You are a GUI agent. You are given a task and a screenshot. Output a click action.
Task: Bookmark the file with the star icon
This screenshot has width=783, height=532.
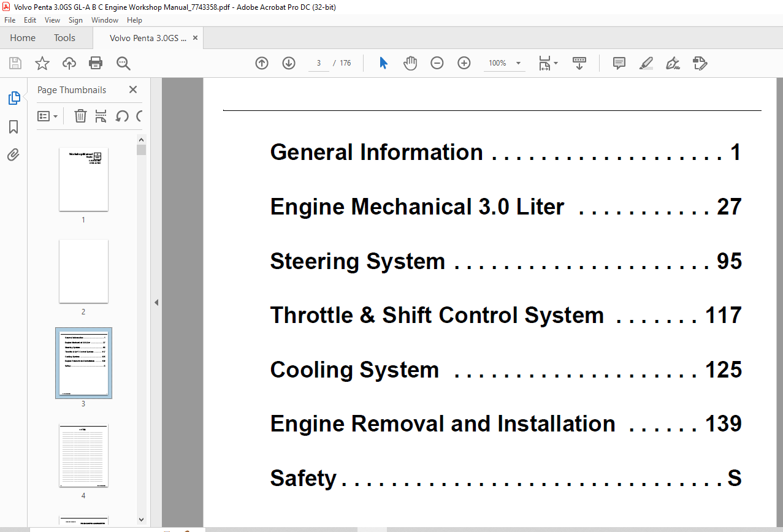[42, 63]
